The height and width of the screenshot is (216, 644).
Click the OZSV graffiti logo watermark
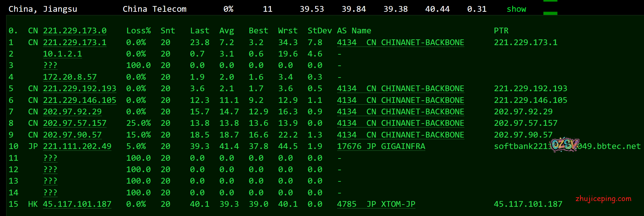click(x=564, y=145)
